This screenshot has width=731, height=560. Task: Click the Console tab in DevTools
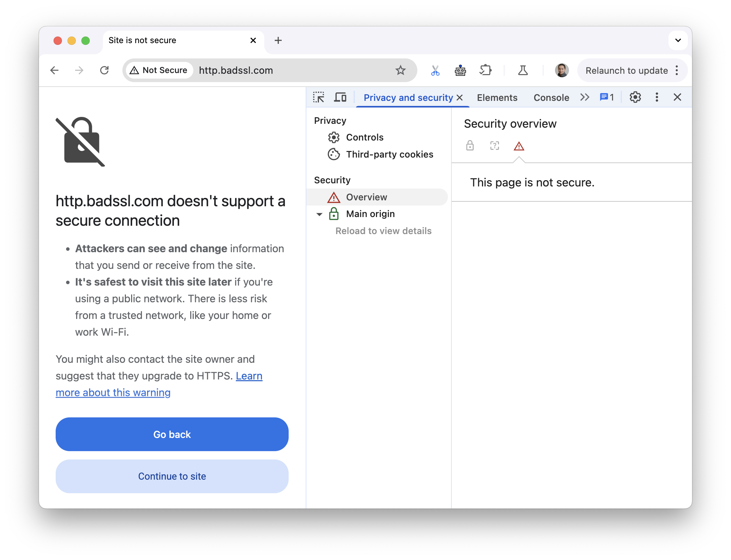(551, 97)
